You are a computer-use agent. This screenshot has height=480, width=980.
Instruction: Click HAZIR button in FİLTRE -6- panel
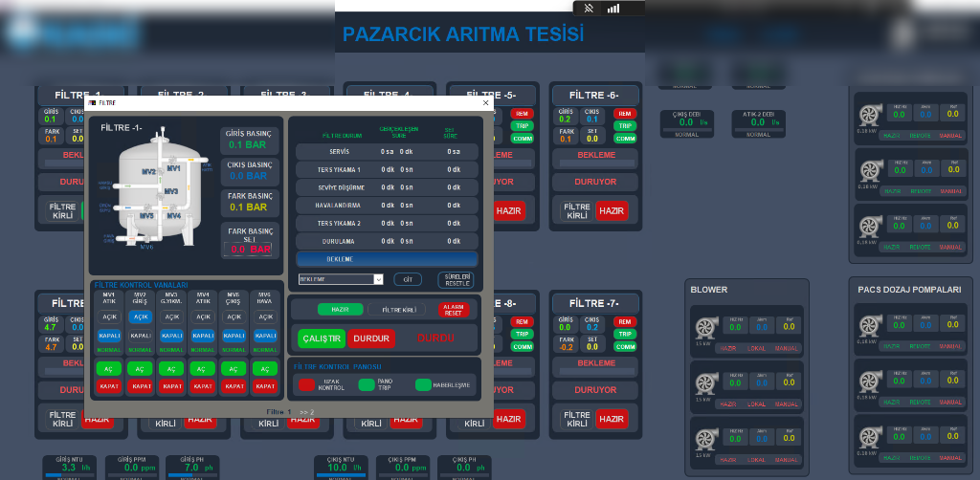[x=612, y=211]
